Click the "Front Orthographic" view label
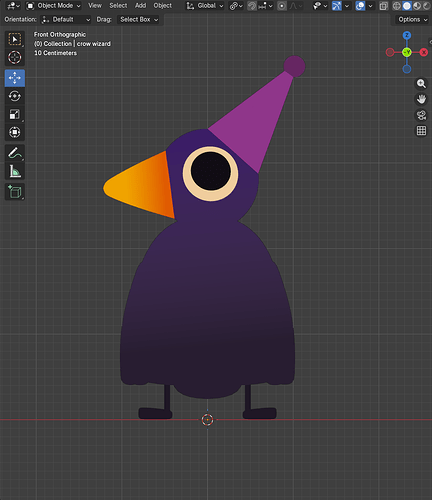This screenshot has height=500, width=432. (60, 34)
